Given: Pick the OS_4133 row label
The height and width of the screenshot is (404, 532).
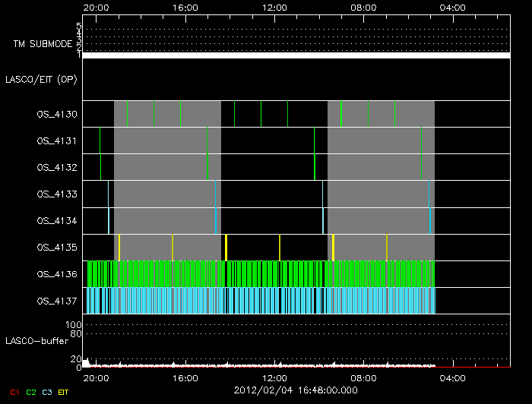Looking at the screenshot, I should click(x=57, y=194).
